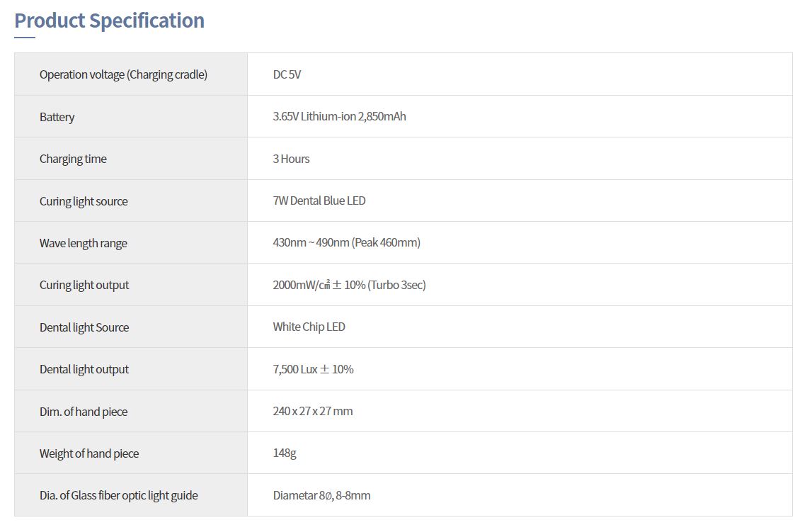812x525 pixels.
Task: Click the 240 x 27 x 27 mm value
Action: click(x=313, y=412)
